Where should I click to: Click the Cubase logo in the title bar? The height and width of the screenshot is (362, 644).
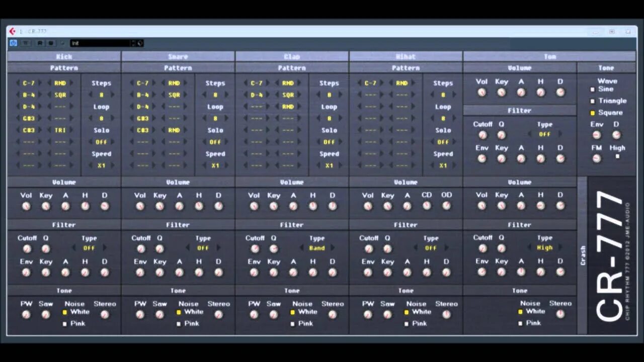point(13,31)
